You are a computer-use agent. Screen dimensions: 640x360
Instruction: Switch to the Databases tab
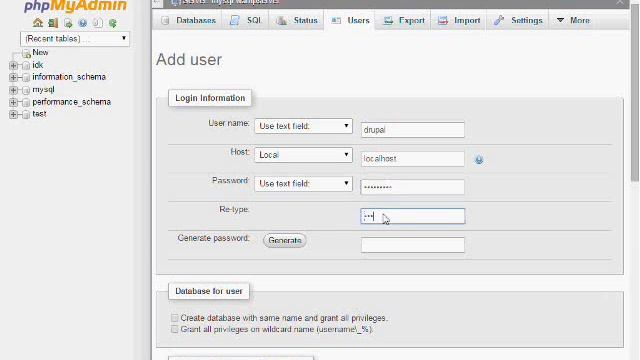188,20
